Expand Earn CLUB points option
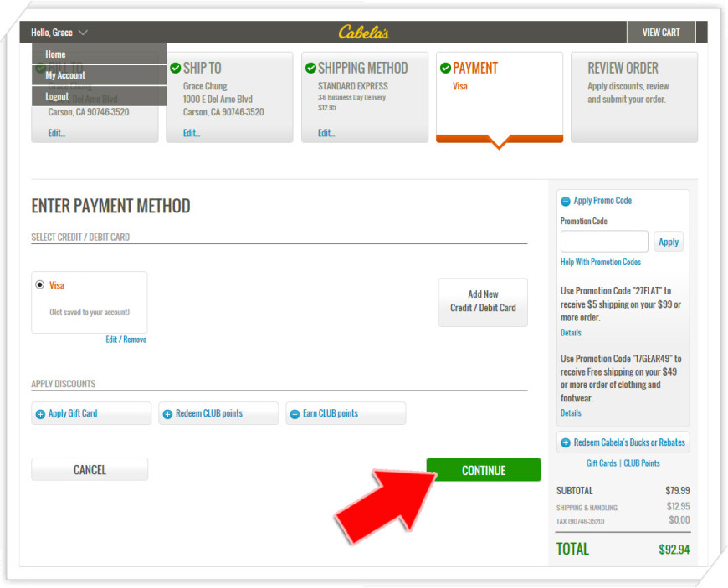This screenshot has width=728, height=588. 346,413
